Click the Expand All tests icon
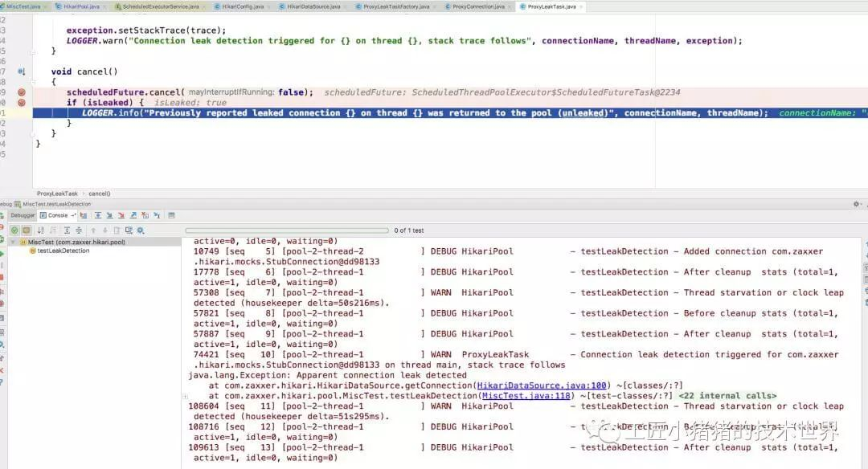 (67, 230)
